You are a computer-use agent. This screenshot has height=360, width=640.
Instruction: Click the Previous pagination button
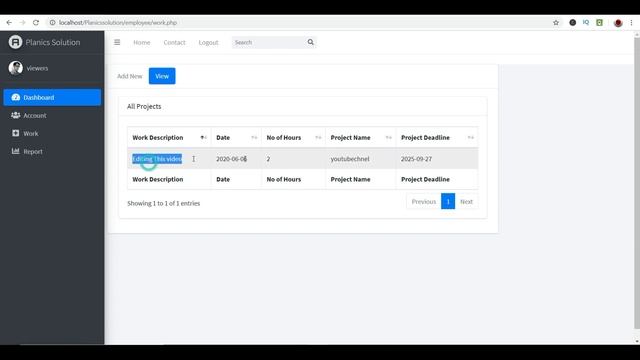tap(424, 202)
